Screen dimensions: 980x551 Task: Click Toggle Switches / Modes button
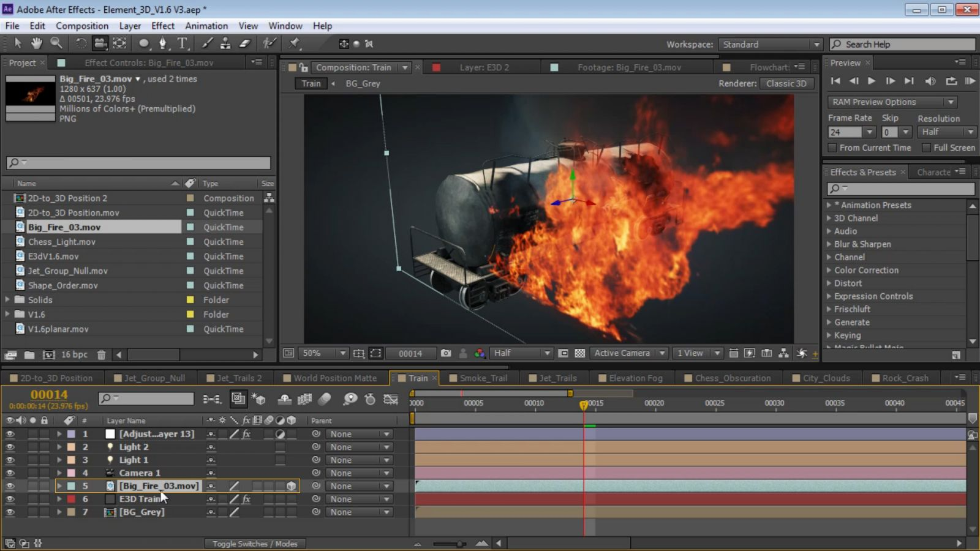(255, 544)
